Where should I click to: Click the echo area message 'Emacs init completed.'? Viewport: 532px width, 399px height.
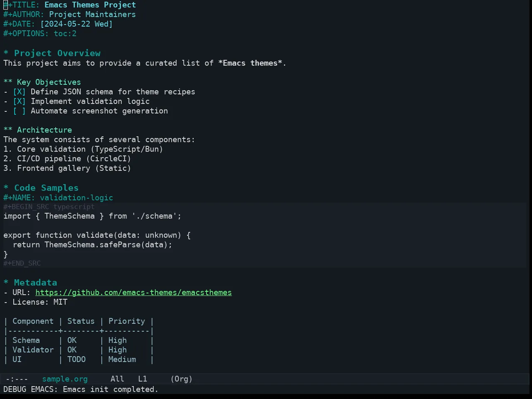click(111, 389)
